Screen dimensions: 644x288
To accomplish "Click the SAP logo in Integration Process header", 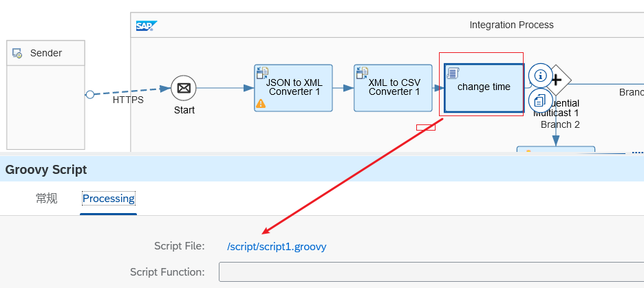I will point(147,25).
